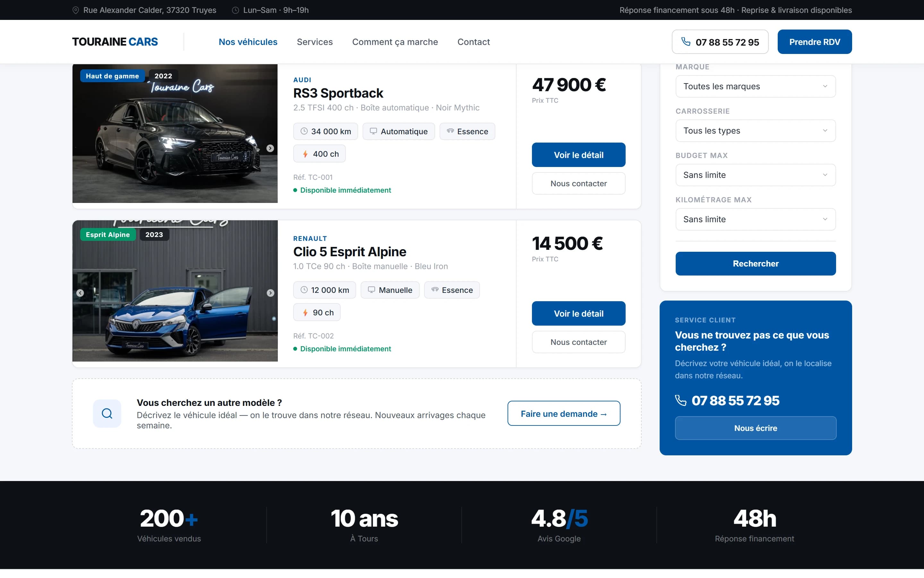Click the fuel icon in the Clio Essence chip
The image size is (924, 578).
(435, 290)
